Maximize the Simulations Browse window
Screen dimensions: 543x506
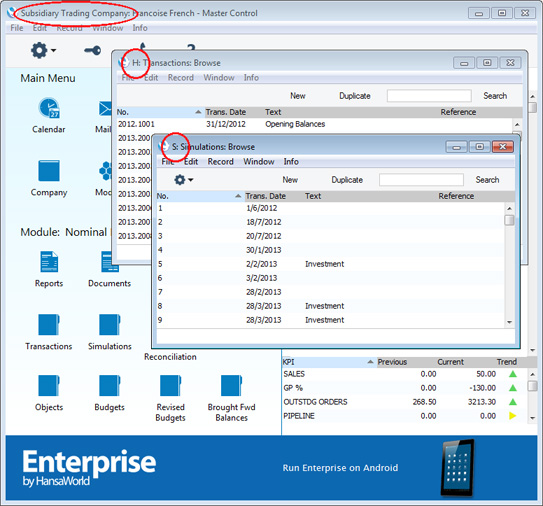click(480, 147)
